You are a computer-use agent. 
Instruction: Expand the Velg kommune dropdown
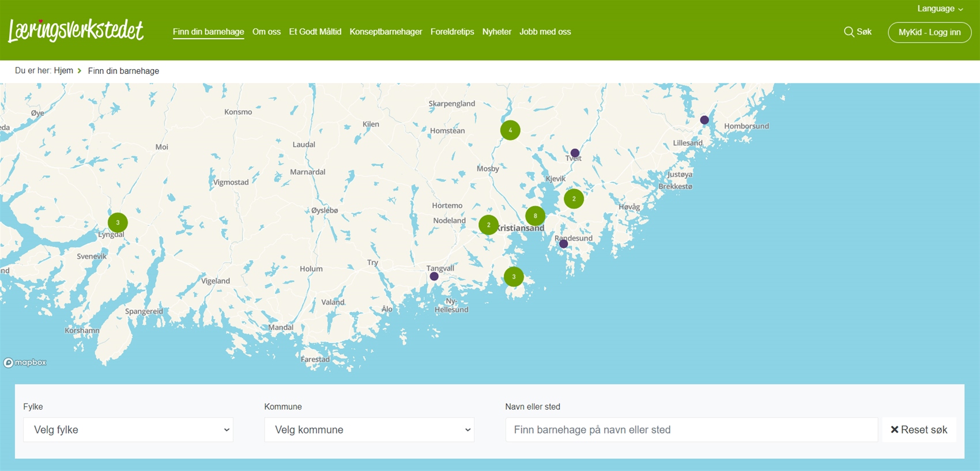click(369, 429)
